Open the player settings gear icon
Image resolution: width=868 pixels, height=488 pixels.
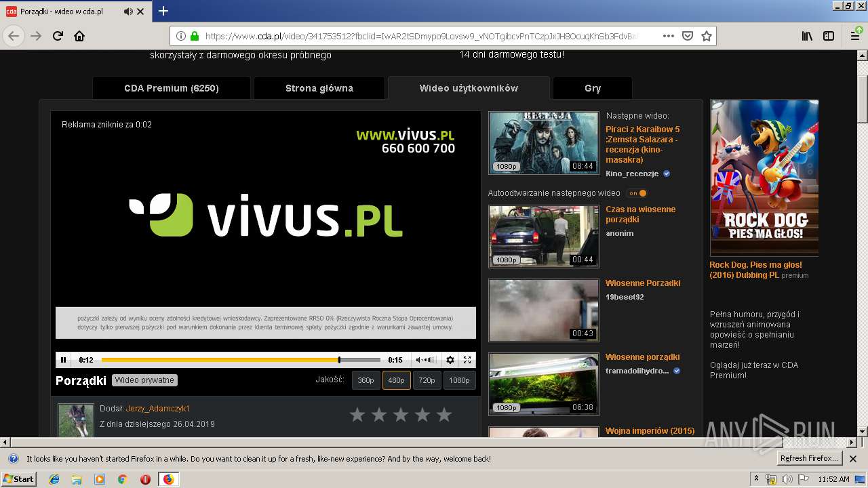pos(450,360)
